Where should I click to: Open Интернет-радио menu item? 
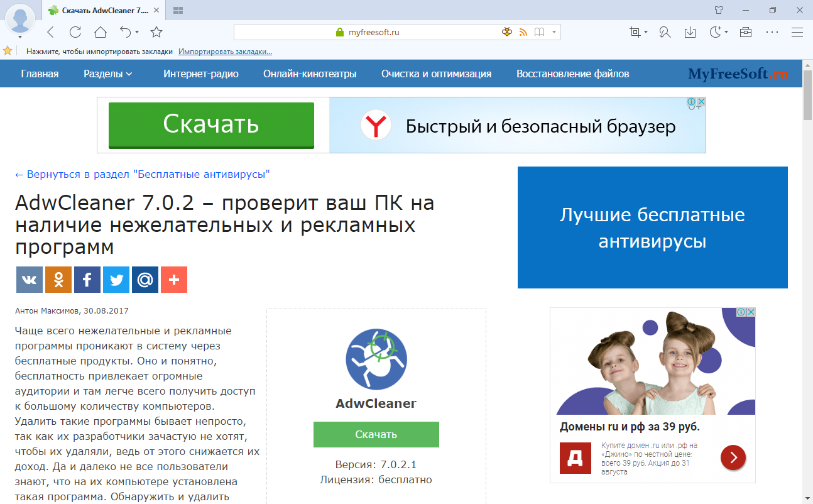coord(201,74)
